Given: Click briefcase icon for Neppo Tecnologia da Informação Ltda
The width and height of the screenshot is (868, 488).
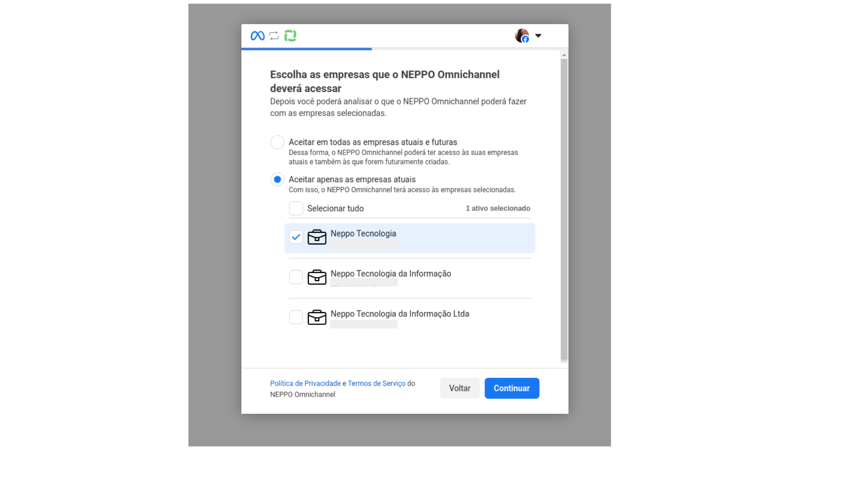Looking at the screenshot, I should click(317, 317).
